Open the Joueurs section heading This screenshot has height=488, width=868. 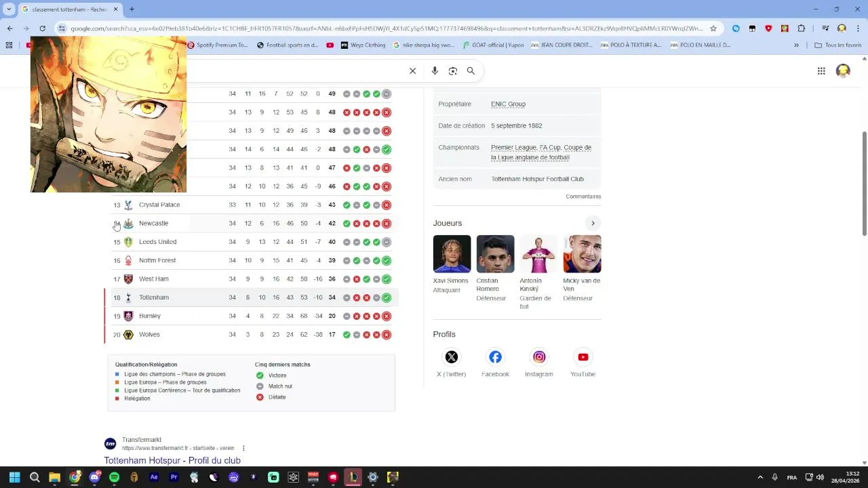coord(448,223)
